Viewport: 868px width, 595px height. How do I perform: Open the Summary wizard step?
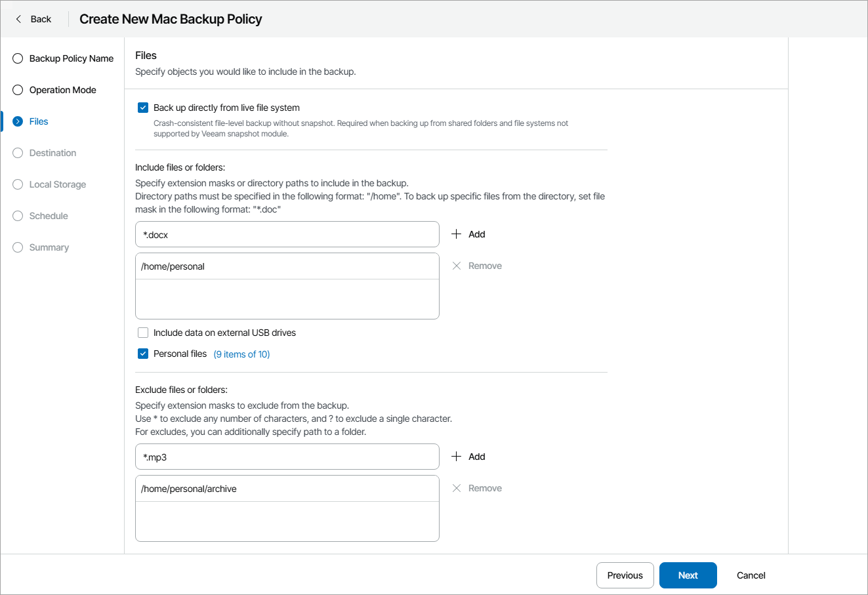49,247
